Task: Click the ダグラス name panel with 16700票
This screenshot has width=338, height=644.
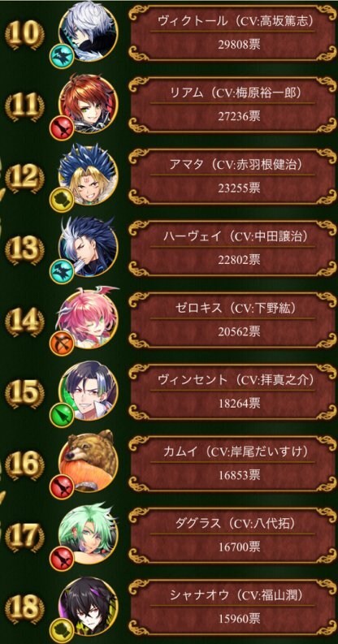Action: click(x=232, y=534)
